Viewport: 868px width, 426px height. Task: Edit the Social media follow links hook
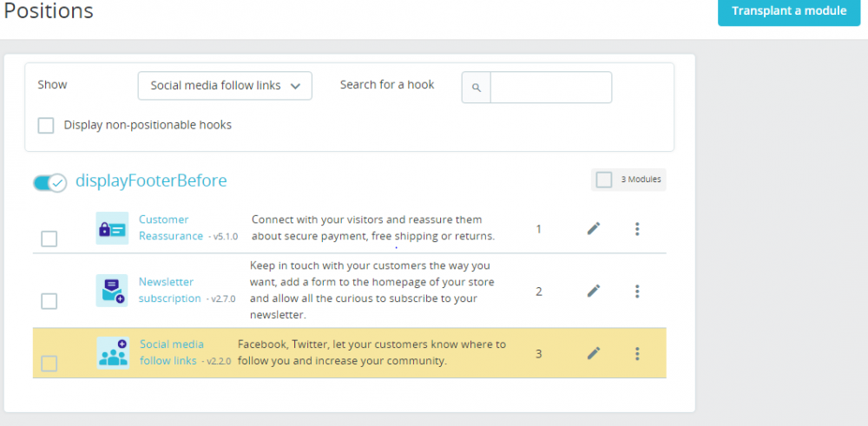coord(594,353)
